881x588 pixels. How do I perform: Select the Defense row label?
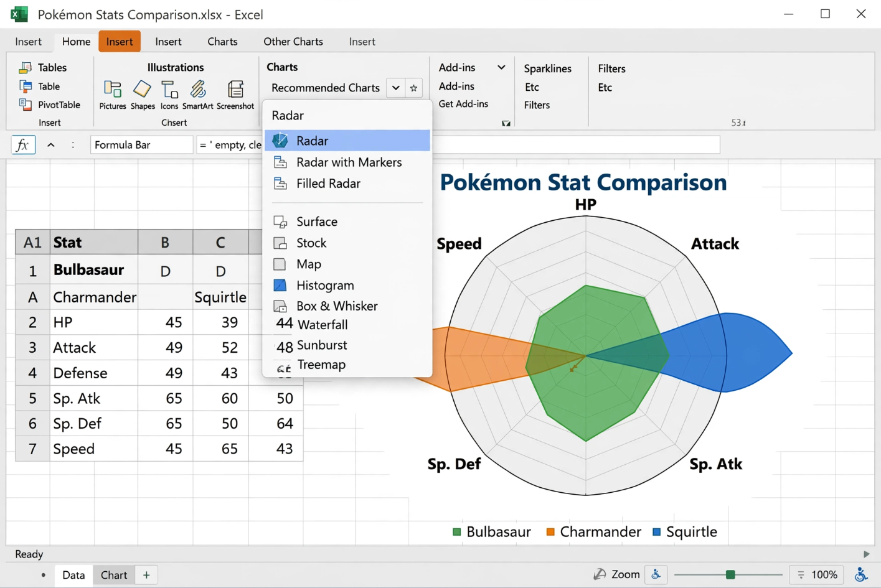[x=94, y=373]
